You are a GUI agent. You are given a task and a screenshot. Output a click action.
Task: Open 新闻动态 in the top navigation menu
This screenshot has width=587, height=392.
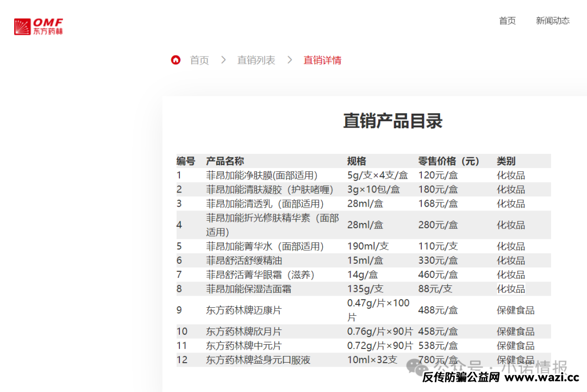(552, 21)
